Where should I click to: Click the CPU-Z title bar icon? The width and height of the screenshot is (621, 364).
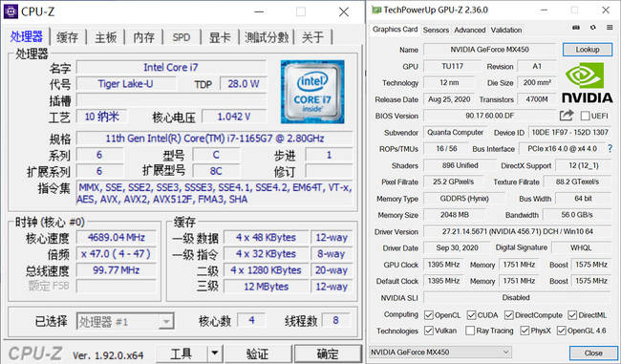click(11, 11)
